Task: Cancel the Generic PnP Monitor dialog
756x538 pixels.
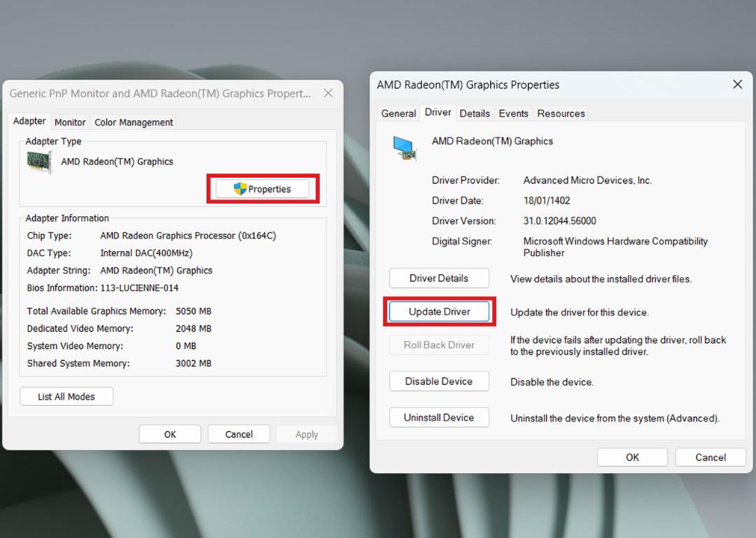Action: [x=239, y=434]
